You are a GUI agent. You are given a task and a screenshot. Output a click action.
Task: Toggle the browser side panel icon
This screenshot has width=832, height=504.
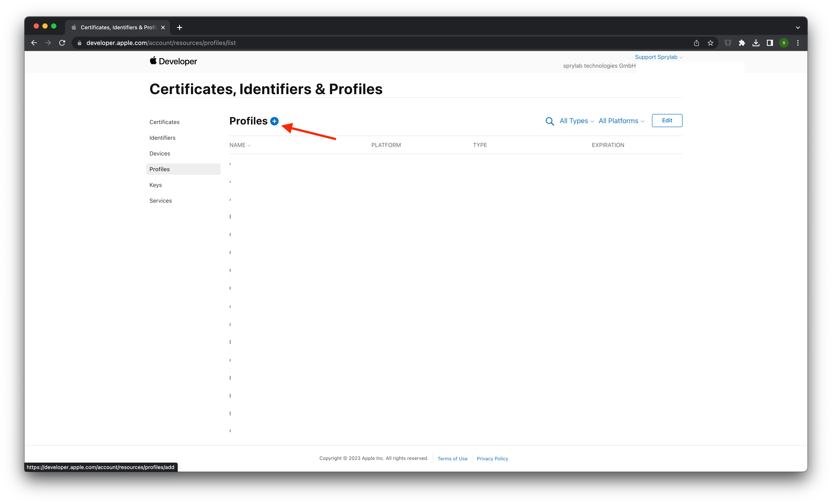770,43
